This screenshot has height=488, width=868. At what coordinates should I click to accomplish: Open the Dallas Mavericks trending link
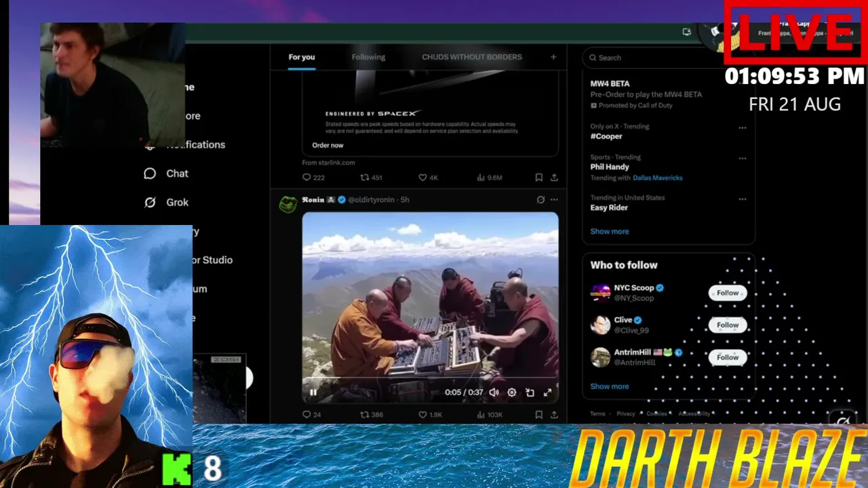tap(657, 178)
